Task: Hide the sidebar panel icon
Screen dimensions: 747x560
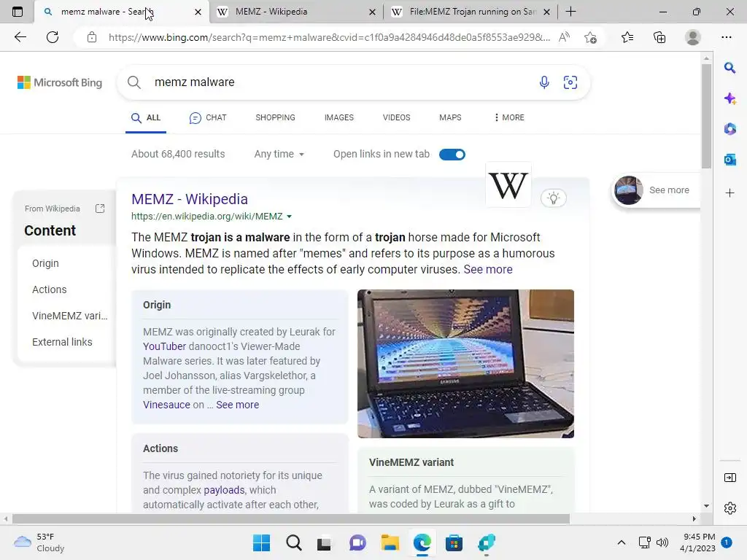Action: coord(729,478)
